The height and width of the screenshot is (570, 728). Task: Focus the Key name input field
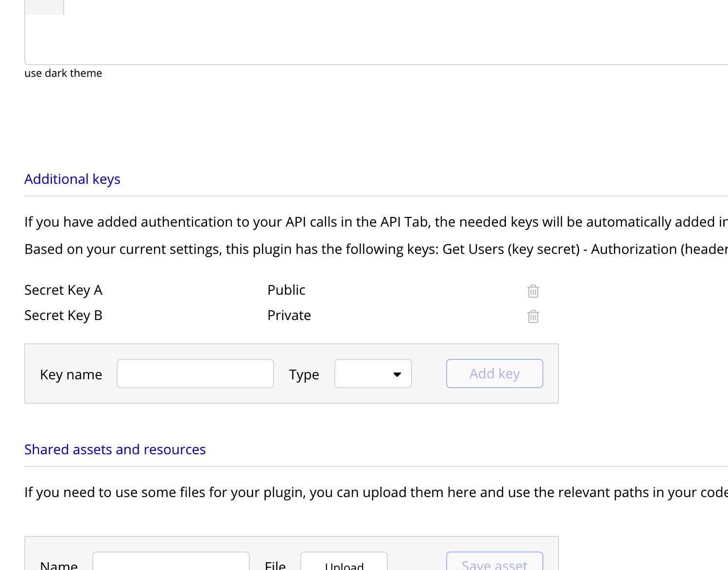point(195,374)
